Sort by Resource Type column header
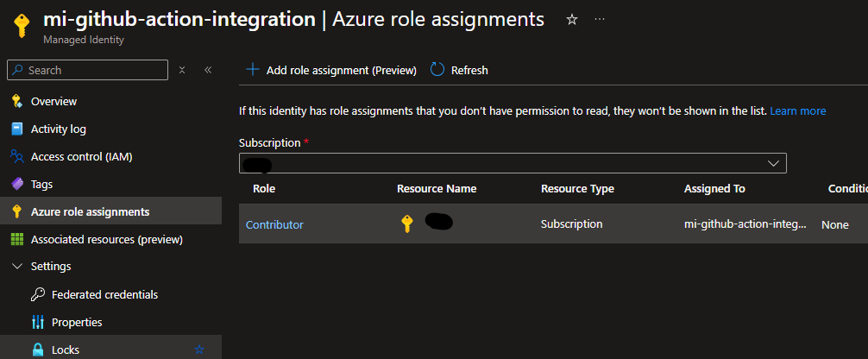Viewport: 868px width, 359px height. (577, 189)
